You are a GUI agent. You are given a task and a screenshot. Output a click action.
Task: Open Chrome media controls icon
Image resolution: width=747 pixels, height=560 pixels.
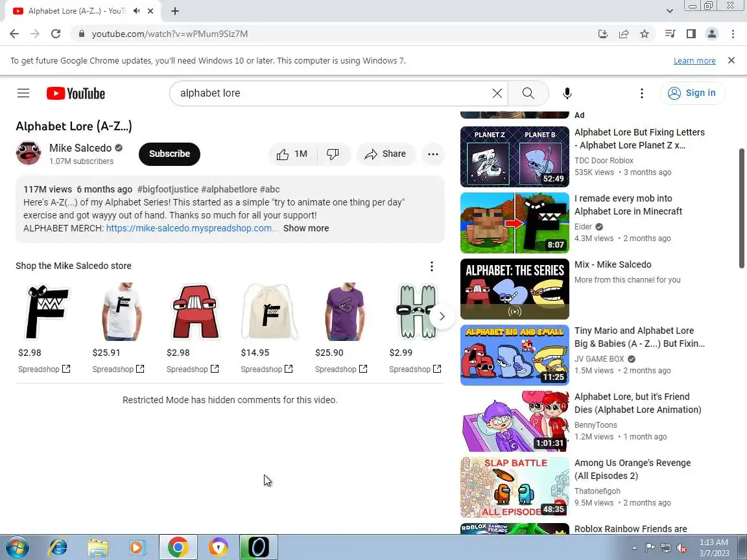coord(670,34)
